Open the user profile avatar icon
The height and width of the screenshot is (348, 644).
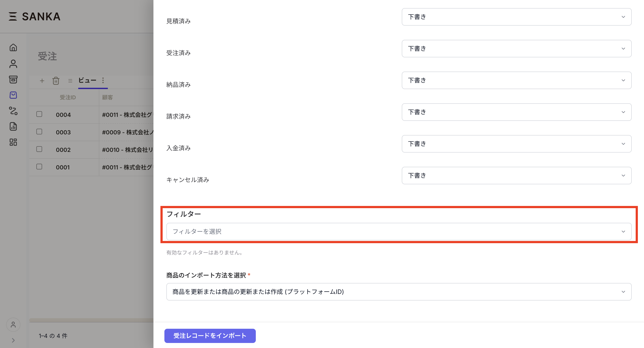[x=13, y=325]
